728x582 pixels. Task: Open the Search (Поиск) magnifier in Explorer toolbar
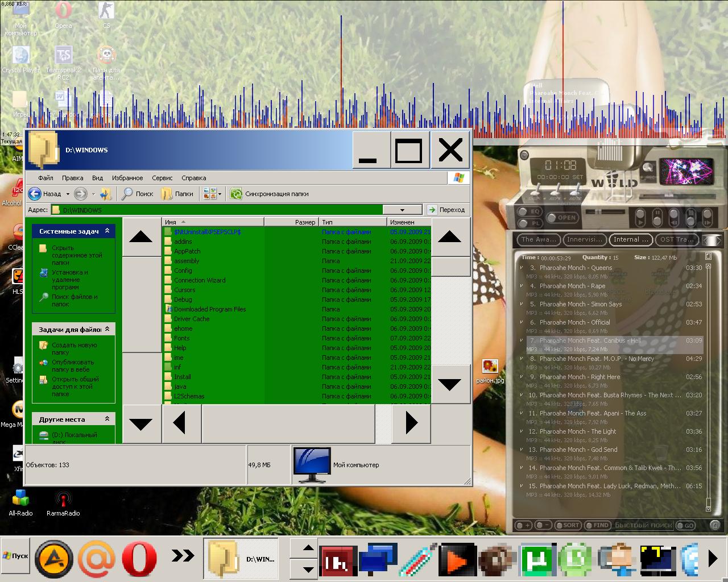pyautogui.click(x=128, y=194)
